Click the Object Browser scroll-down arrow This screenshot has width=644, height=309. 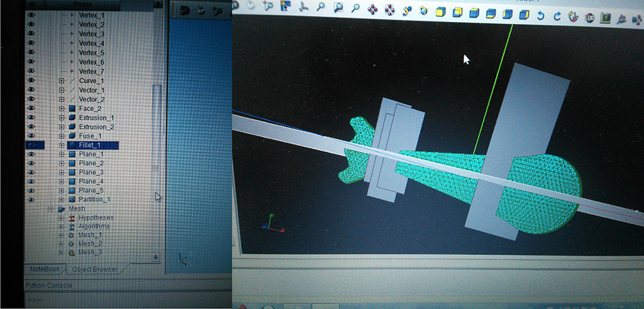(156, 257)
